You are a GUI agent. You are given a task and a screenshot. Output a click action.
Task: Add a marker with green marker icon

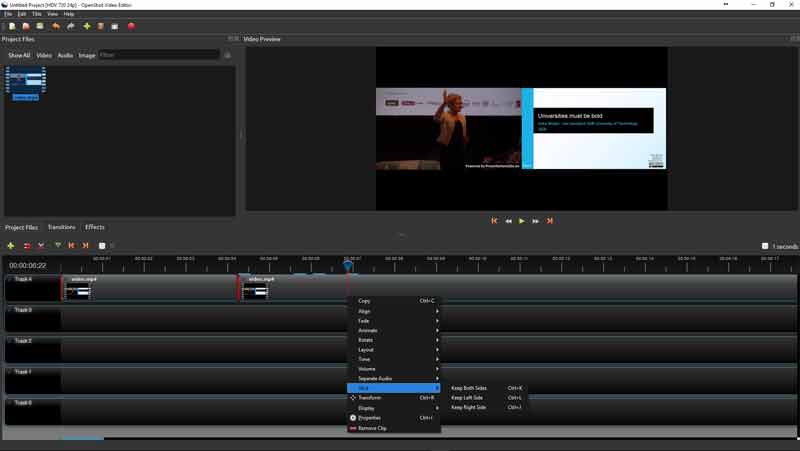point(58,245)
